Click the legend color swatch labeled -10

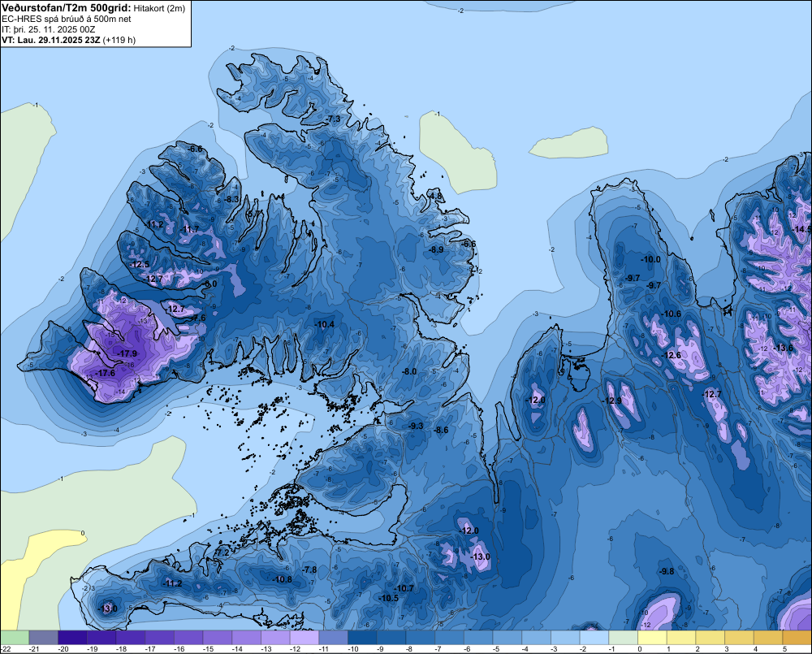tap(362, 638)
